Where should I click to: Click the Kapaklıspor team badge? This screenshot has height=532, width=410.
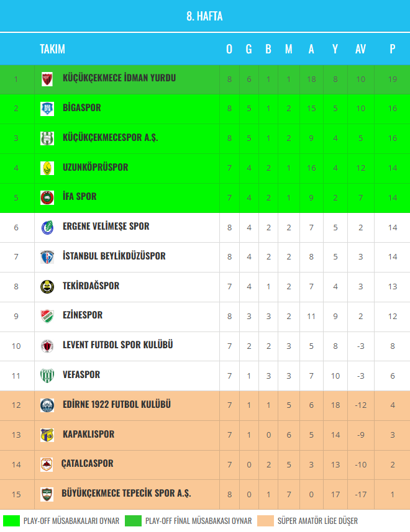tap(47, 435)
